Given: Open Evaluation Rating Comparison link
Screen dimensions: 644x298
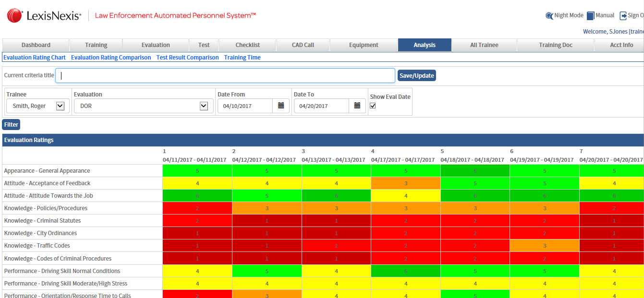Looking at the screenshot, I should click(x=111, y=58).
